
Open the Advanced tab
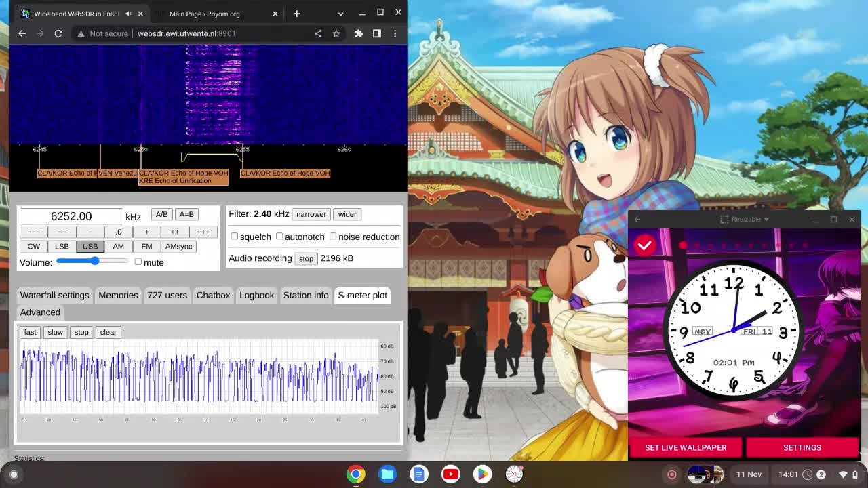pyautogui.click(x=40, y=312)
